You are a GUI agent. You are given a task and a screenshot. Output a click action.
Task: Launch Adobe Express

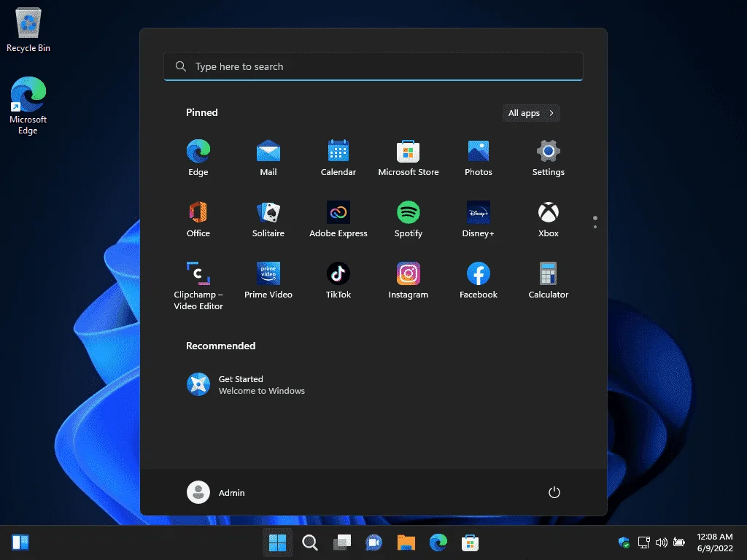coord(338,219)
